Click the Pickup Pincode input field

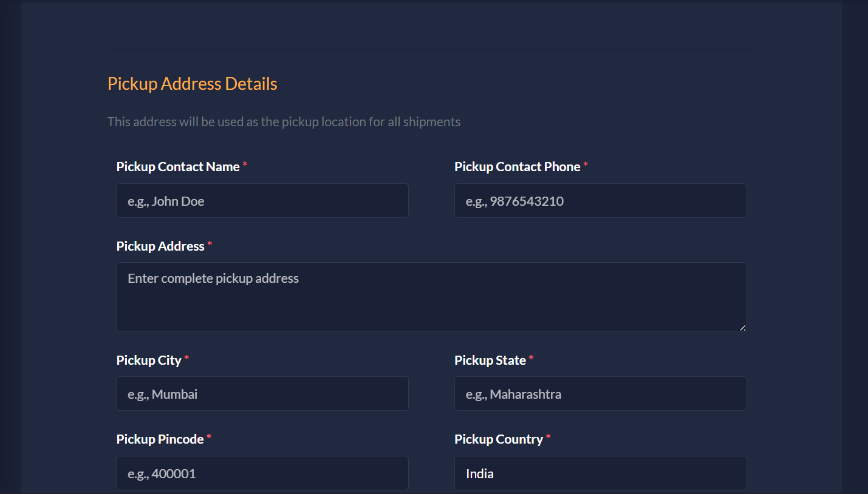(x=262, y=473)
